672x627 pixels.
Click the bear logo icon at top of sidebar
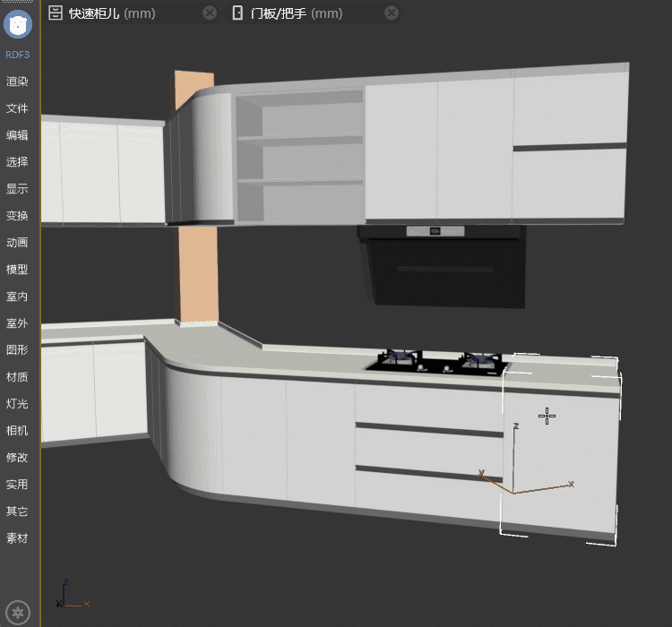(x=18, y=23)
